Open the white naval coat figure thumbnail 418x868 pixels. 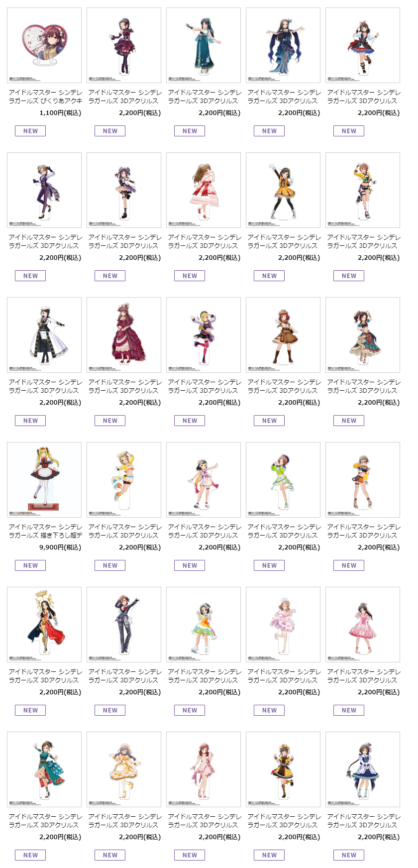point(44,335)
